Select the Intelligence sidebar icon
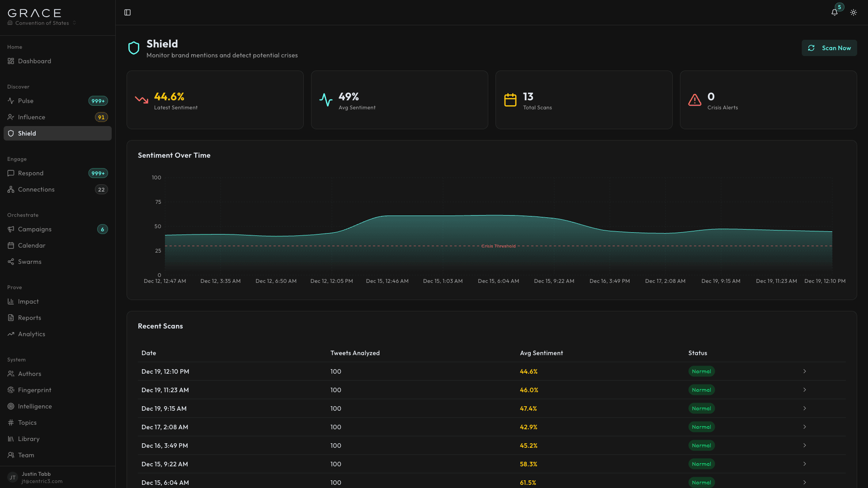The image size is (868, 488). [x=11, y=406]
